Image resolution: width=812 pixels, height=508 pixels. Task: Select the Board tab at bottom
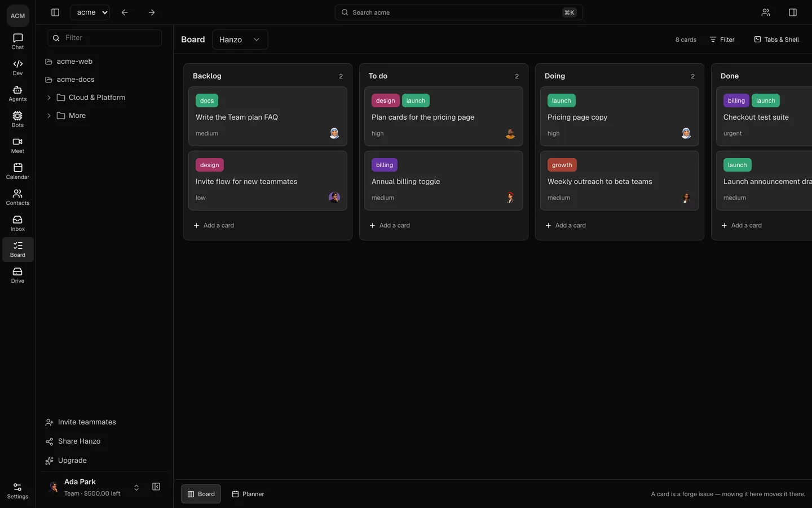click(x=201, y=494)
